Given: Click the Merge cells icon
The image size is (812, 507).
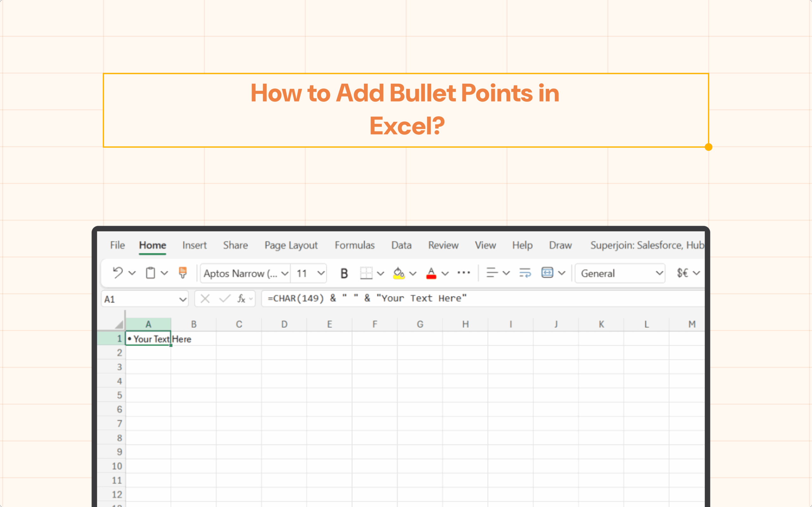Looking at the screenshot, I should [547, 273].
